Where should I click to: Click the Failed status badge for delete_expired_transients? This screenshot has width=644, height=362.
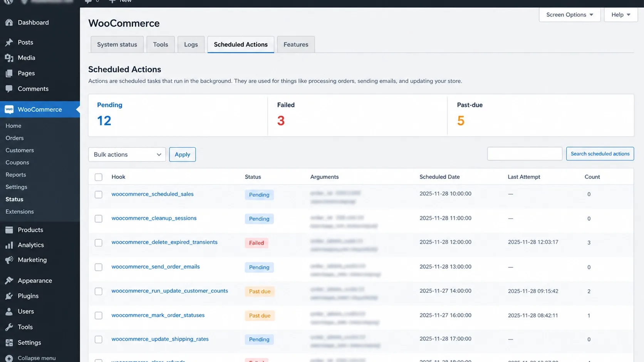[x=257, y=243]
